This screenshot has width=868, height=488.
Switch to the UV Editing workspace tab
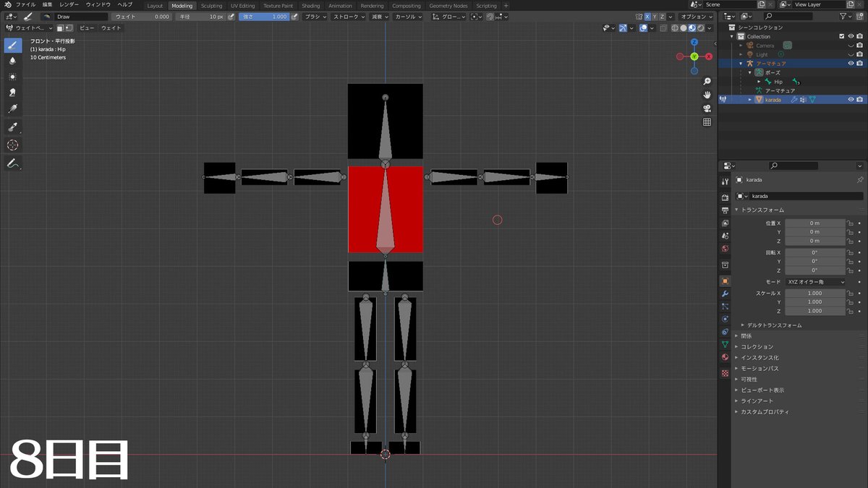click(x=243, y=6)
